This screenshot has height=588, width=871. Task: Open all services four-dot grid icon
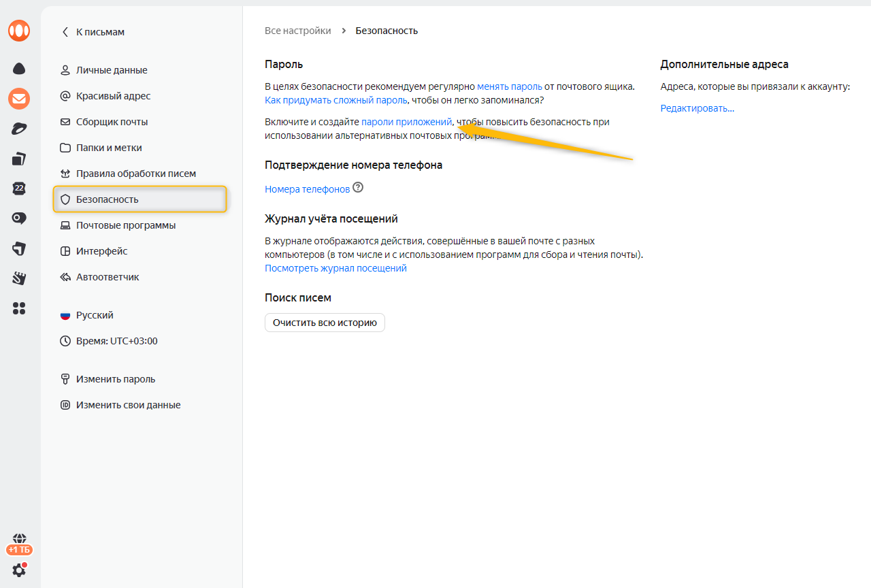19,308
